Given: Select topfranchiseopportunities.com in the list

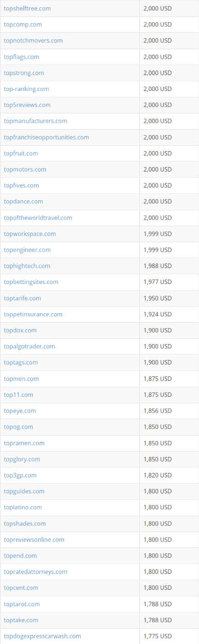Looking at the screenshot, I should (46, 137).
